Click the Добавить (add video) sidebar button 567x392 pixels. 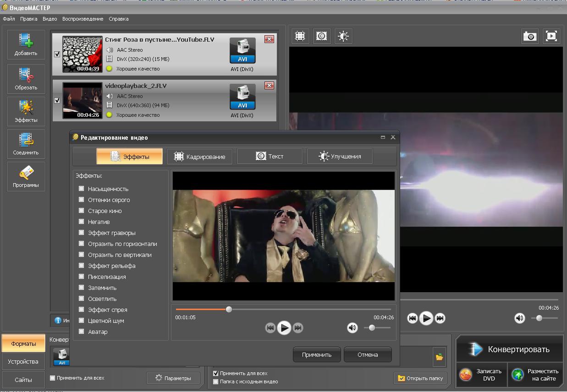(x=26, y=44)
